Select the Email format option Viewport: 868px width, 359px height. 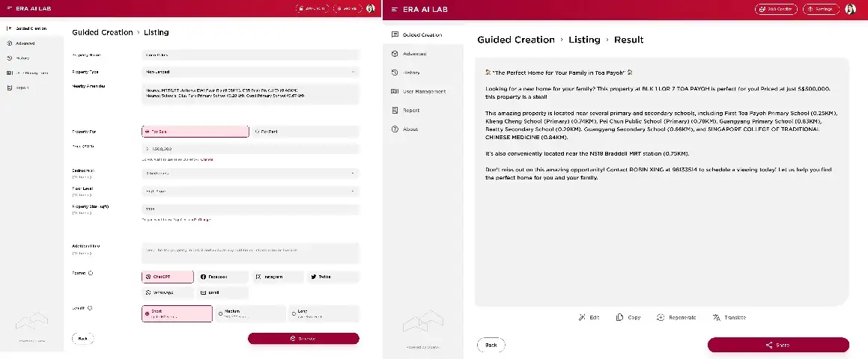(222, 292)
